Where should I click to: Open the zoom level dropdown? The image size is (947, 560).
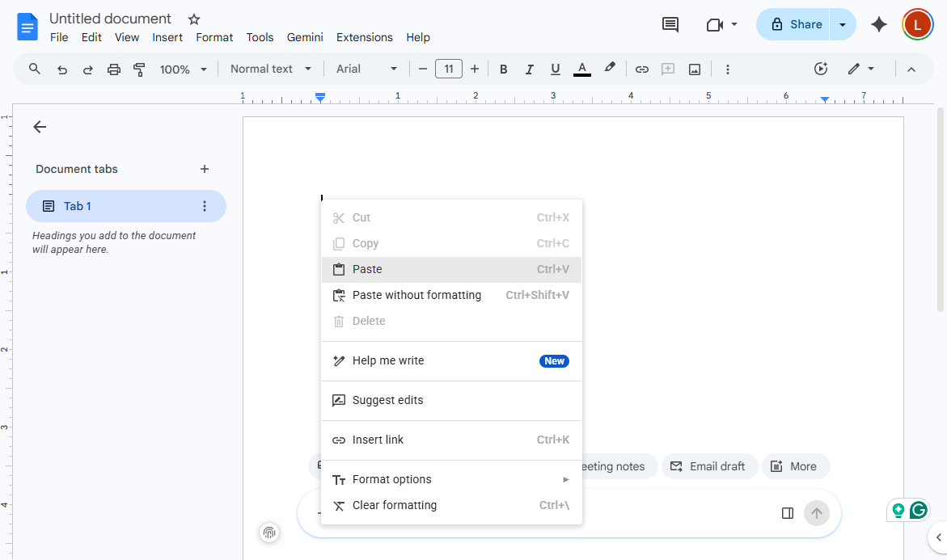point(182,69)
